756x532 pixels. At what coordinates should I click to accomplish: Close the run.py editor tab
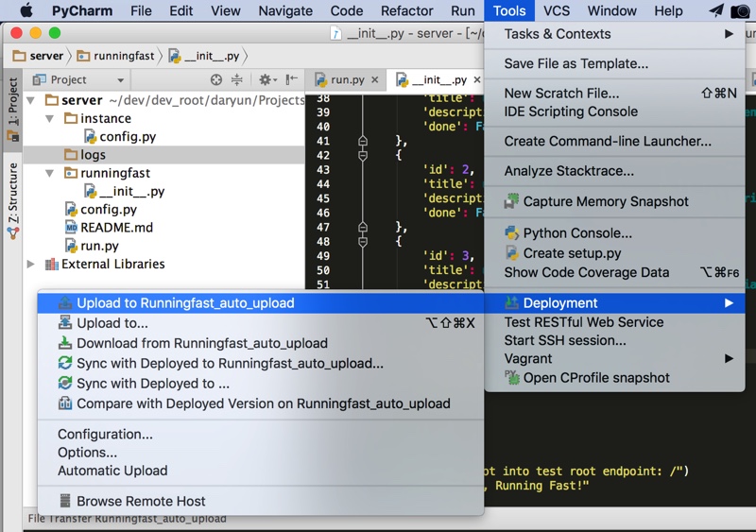click(374, 80)
